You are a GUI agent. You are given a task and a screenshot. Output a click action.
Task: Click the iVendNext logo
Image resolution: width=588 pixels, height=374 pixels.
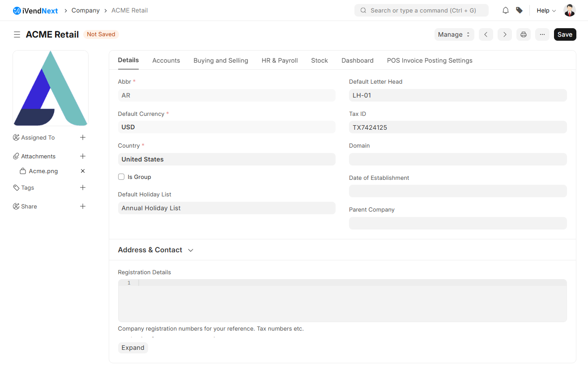pos(35,10)
